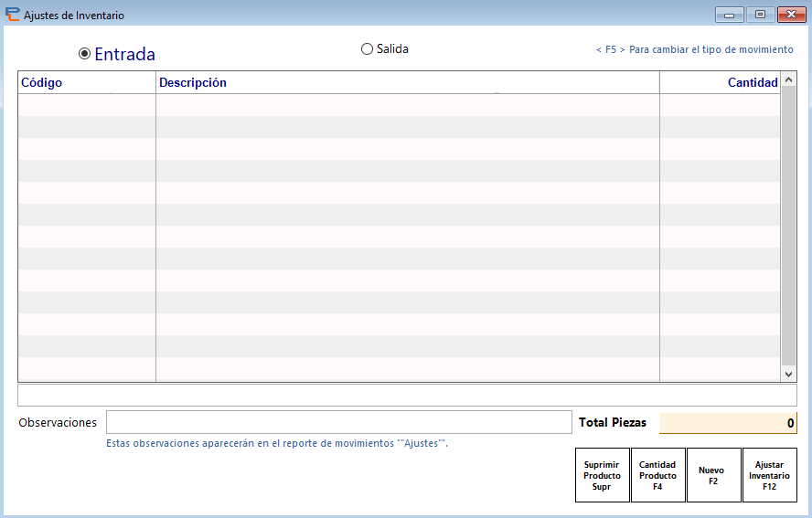Click the grid scrollbar up arrow

pos(789,79)
